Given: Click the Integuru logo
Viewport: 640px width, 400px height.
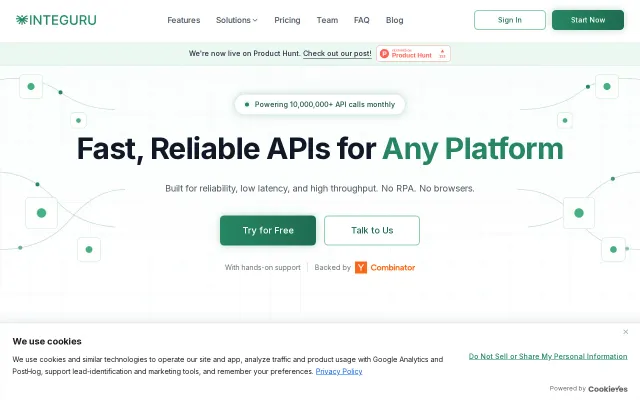Looking at the screenshot, I should click(x=56, y=20).
